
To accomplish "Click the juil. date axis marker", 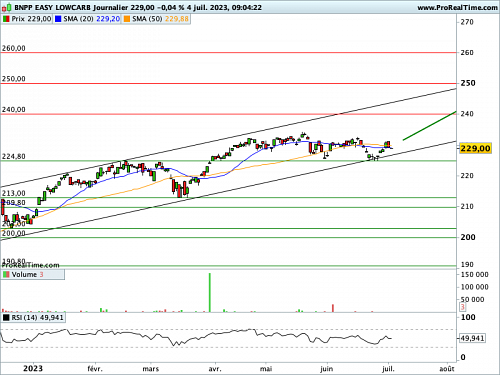I will [388, 369].
